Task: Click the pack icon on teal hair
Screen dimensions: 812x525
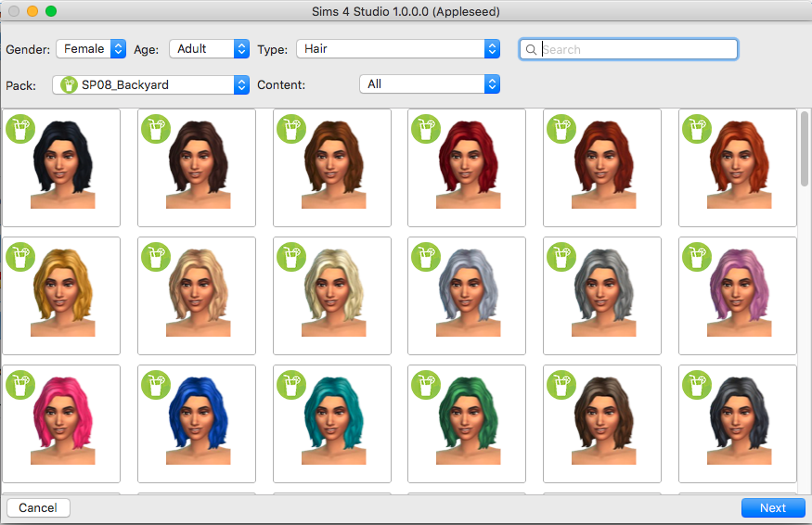Action: [x=291, y=385]
